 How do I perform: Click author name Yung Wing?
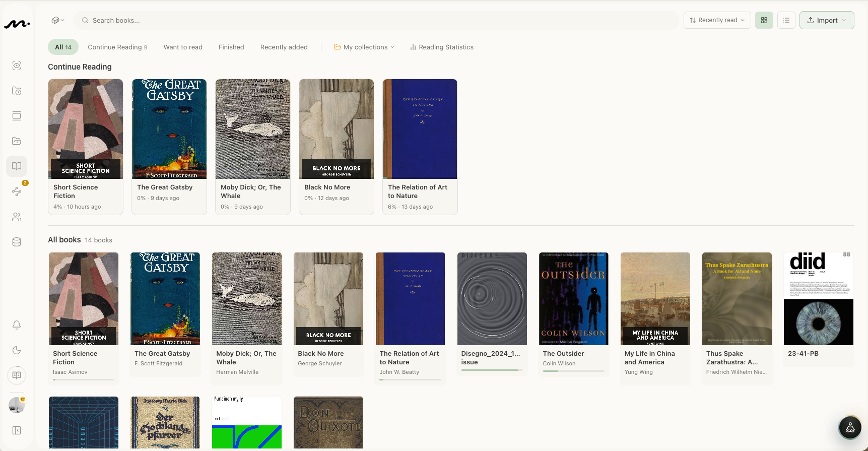[x=639, y=372]
